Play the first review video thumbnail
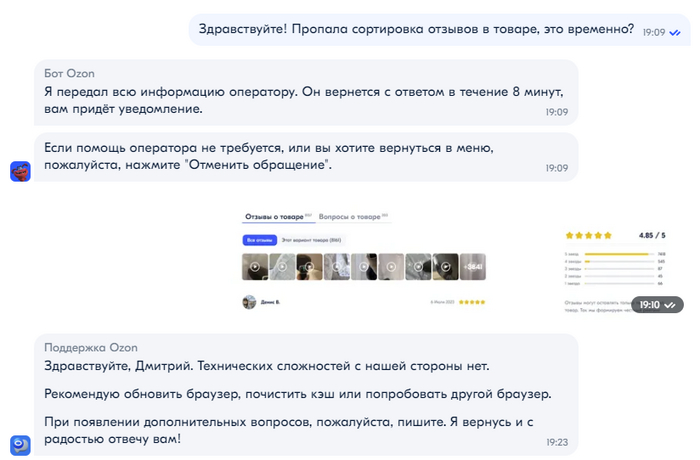The height and width of the screenshot is (460, 700). [x=255, y=267]
